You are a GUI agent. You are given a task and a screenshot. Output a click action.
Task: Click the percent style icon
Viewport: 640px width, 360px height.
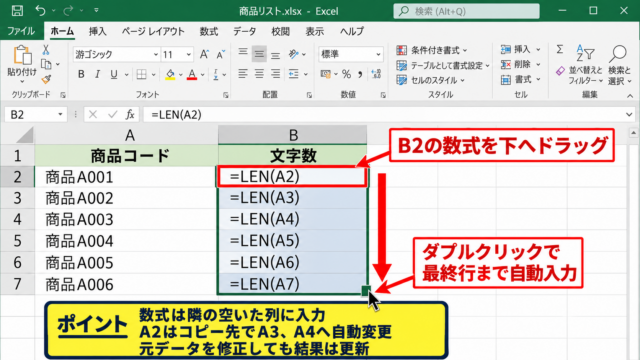point(347,74)
